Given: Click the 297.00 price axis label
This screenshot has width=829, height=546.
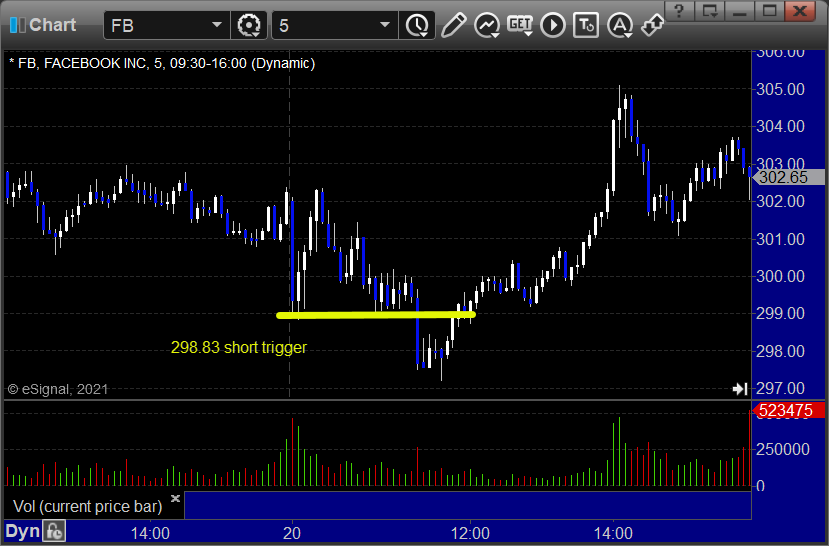Looking at the screenshot, I should coord(780,388).
